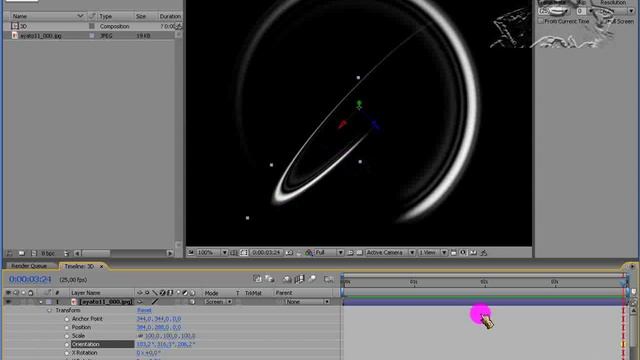This screenshot has width=640, height=360.
Task: Collapse the ayato11_000.jpg layer triangle
Action: (x=41, y=302)
